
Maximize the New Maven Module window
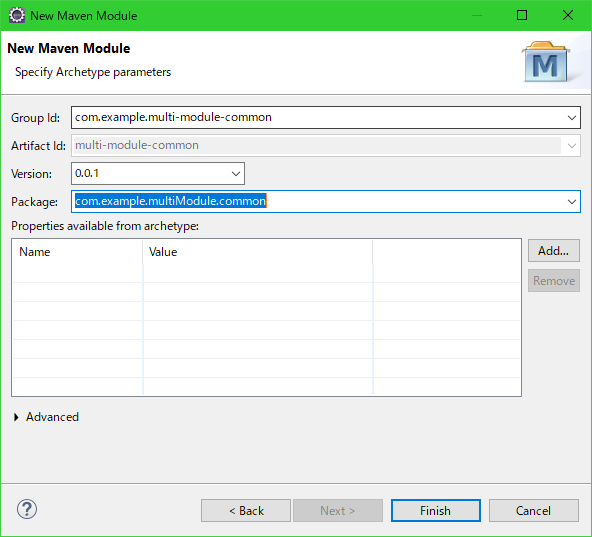pyautogui.click(x=522, y=15)
